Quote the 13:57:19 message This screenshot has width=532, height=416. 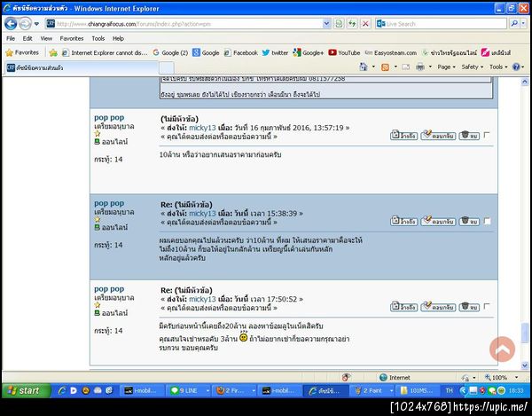403,135
